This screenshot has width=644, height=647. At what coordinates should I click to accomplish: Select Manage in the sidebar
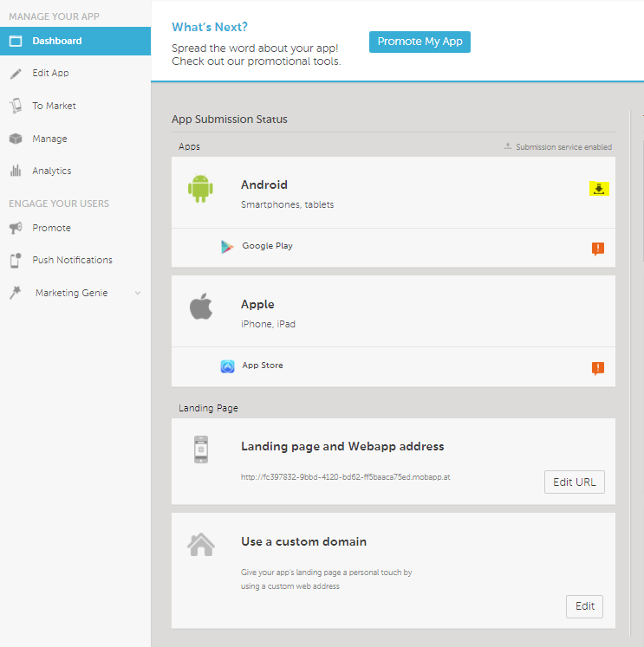coord(49,139)
